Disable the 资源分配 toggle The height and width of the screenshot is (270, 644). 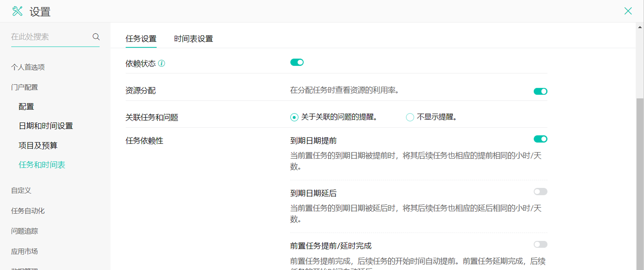[x=540, y=91]
